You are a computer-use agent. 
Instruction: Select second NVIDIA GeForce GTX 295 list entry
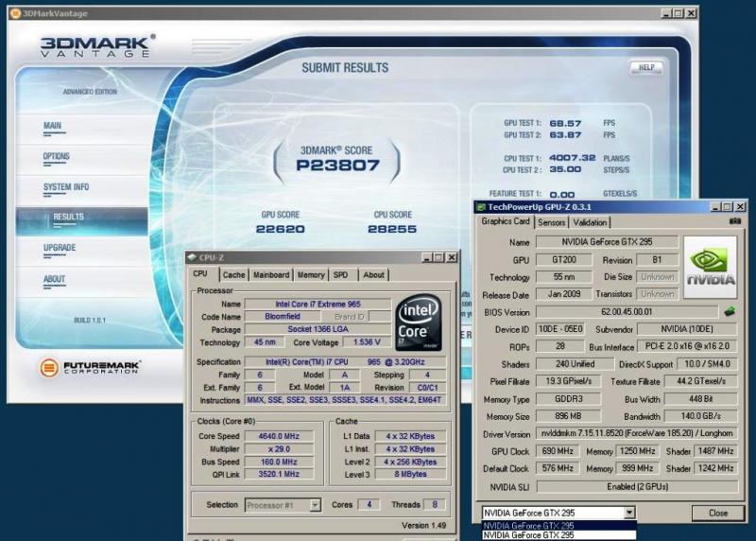coord(559,534)
